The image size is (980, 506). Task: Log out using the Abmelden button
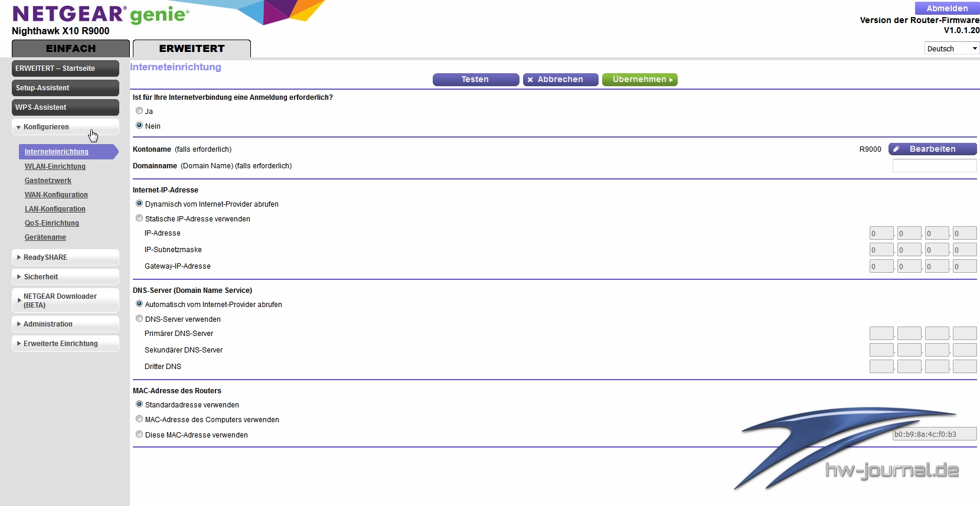(947, 8)
